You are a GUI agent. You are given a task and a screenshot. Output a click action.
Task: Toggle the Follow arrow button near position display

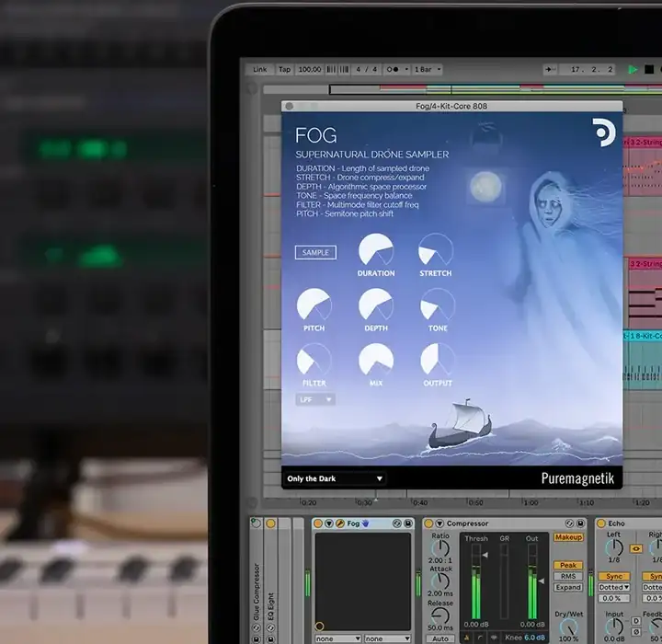(550, 69)
